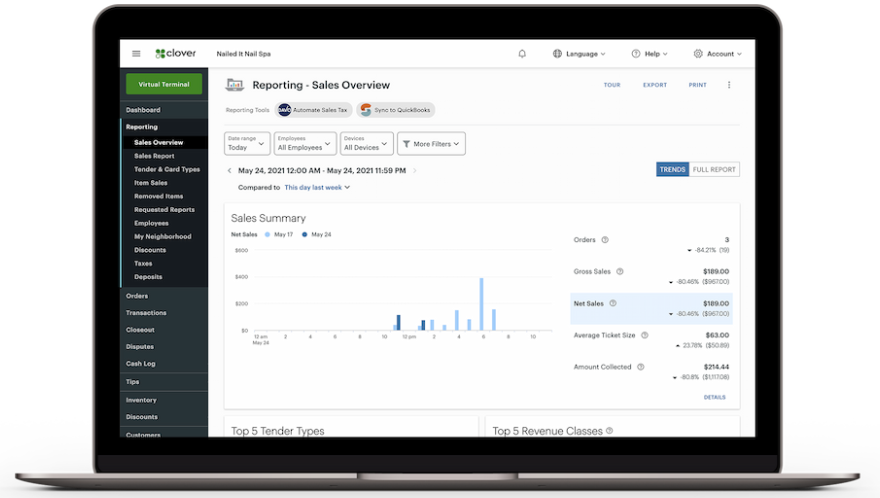
Task: Switch to the FULL REPORT view
Action: [714, 170]
